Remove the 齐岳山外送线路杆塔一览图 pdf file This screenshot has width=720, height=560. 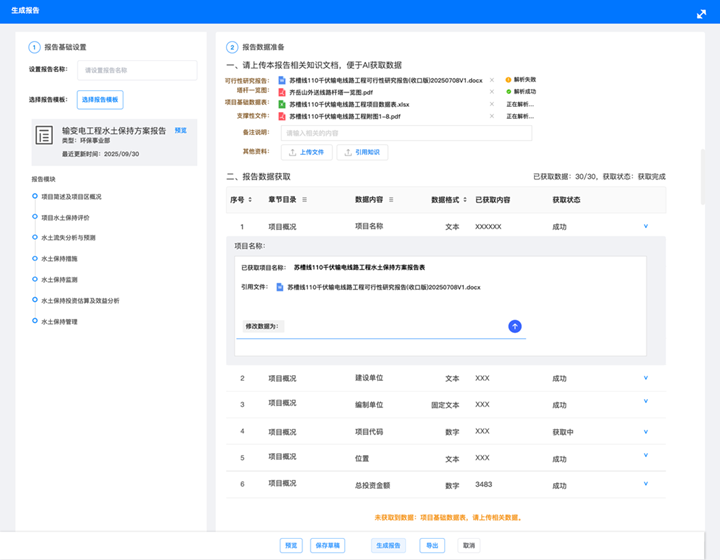pyautogui.click(x=491, y=92)
